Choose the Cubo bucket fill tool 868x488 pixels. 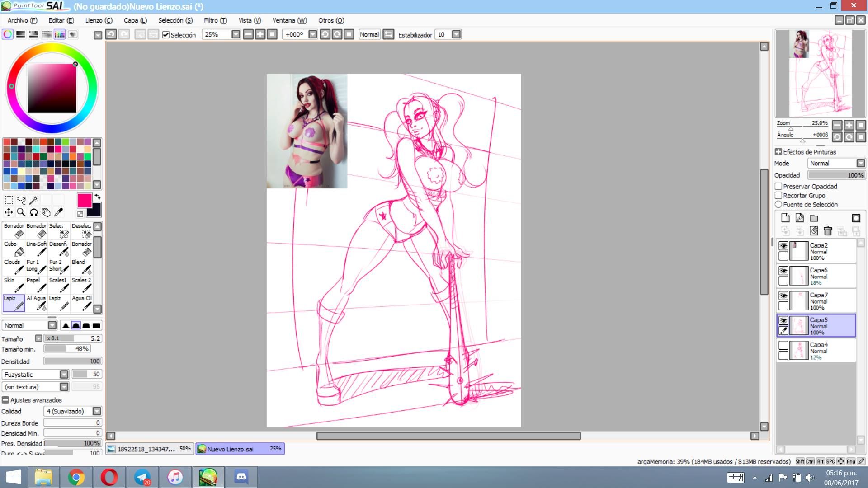click(x=14, y=248)
